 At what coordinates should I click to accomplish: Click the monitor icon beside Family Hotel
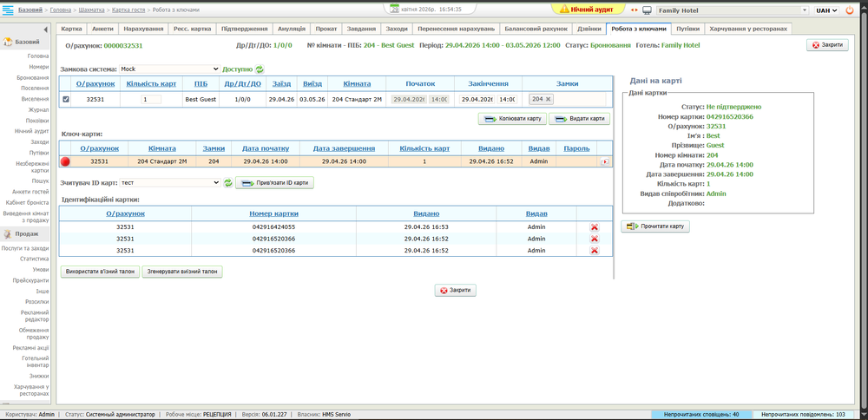pos(647,10)
